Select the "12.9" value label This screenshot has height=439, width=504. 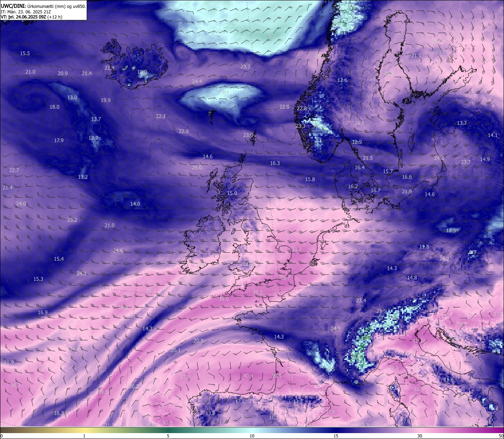[356, 142]
